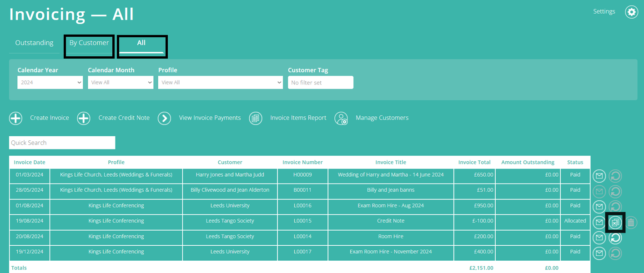The width and height of the screenshot is (644, 273).
Task: Export the Credit Note to Excel
Action: pyautogui.click(x=615, y=222)
